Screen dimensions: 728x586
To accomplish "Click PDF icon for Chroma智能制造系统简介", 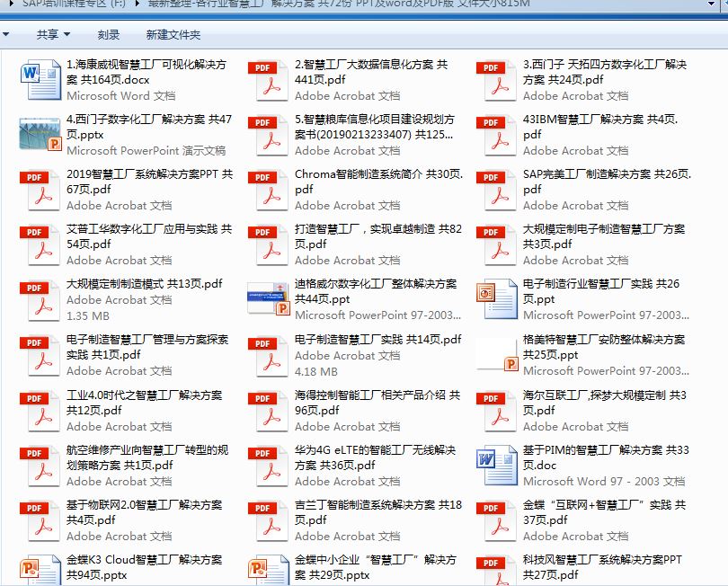I will click(269, 191).
